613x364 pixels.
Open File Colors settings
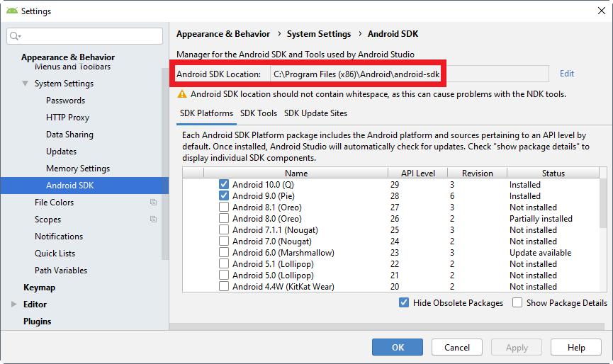pyautogui.click(x=54, y=203)
